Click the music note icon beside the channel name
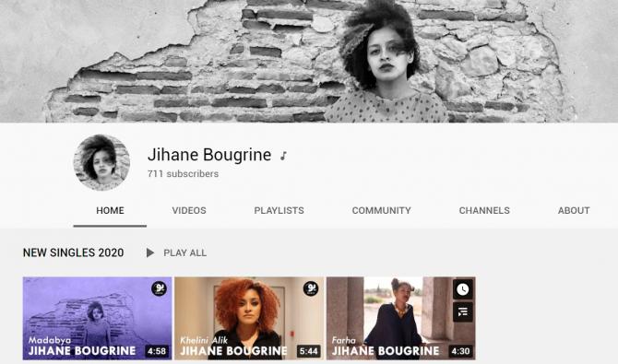Viewport: 618px width, 364px height. coord(283,156)
